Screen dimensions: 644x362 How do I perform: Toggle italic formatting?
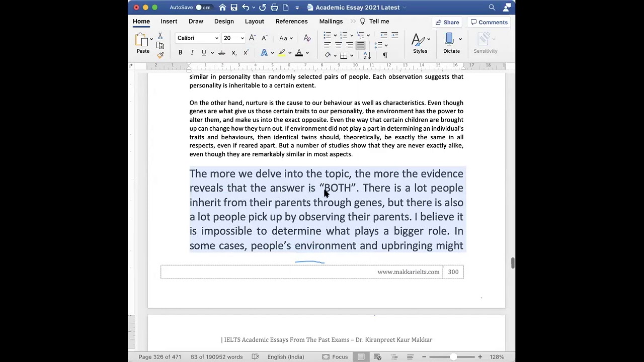point(192,53)
